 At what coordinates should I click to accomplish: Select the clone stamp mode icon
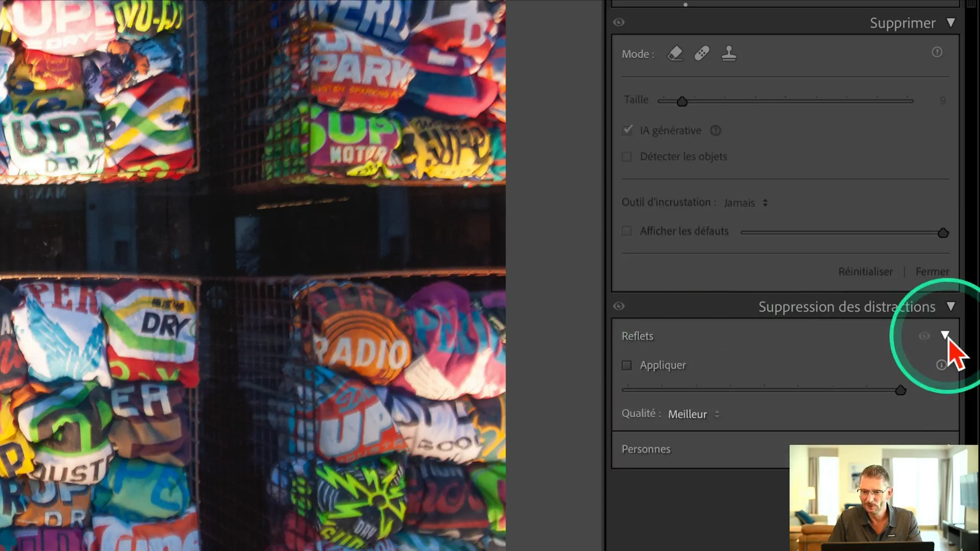[729, 53]
